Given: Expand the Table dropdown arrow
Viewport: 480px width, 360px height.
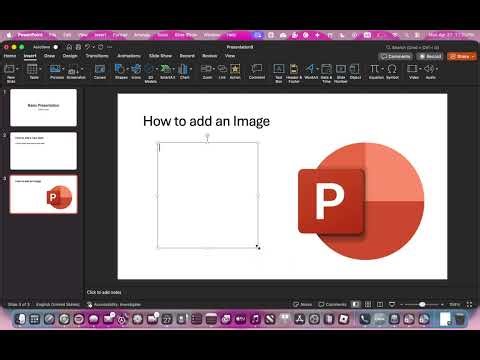Looking at the screenshot, I should [x=40, y=69].
